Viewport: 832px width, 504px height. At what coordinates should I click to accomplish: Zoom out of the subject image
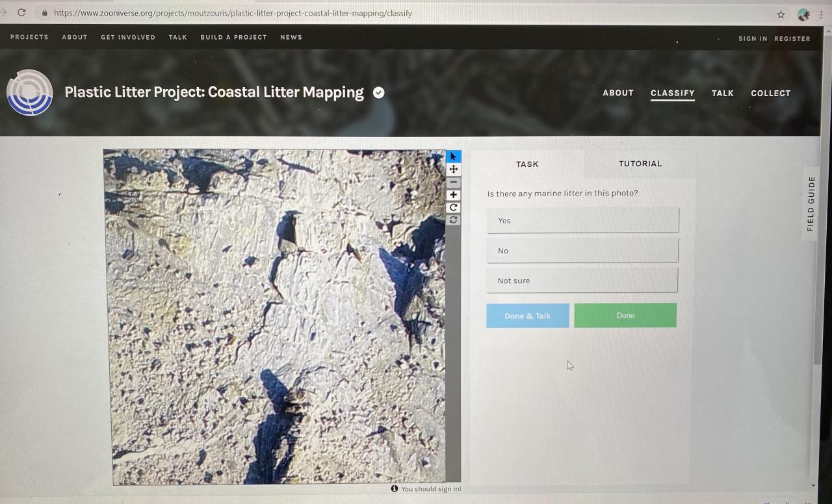coord(454,183)
